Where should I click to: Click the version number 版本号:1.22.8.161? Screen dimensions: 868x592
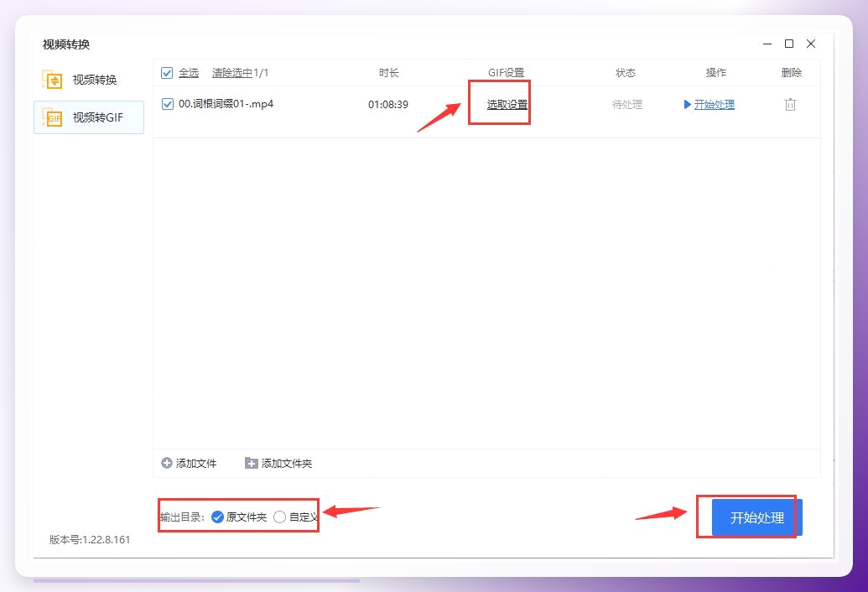point(90,539)
